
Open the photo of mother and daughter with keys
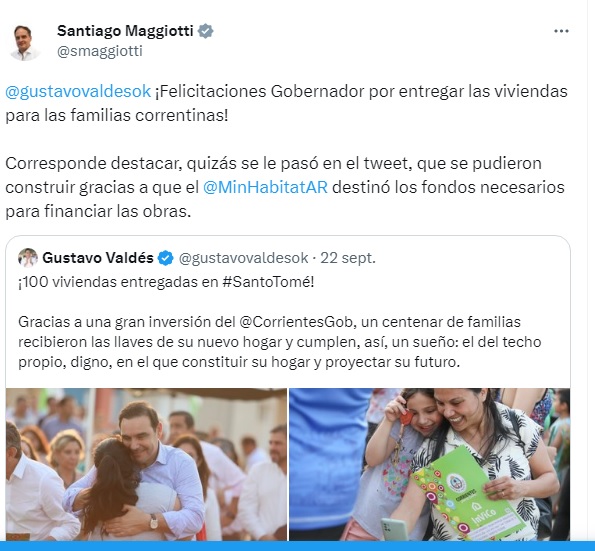point(430,464)
